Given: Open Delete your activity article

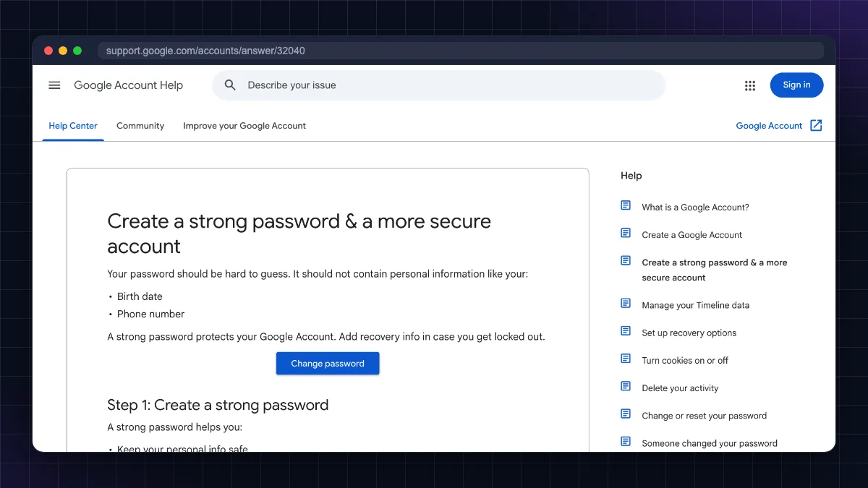Looking at the screenshot, I should 680,388.
